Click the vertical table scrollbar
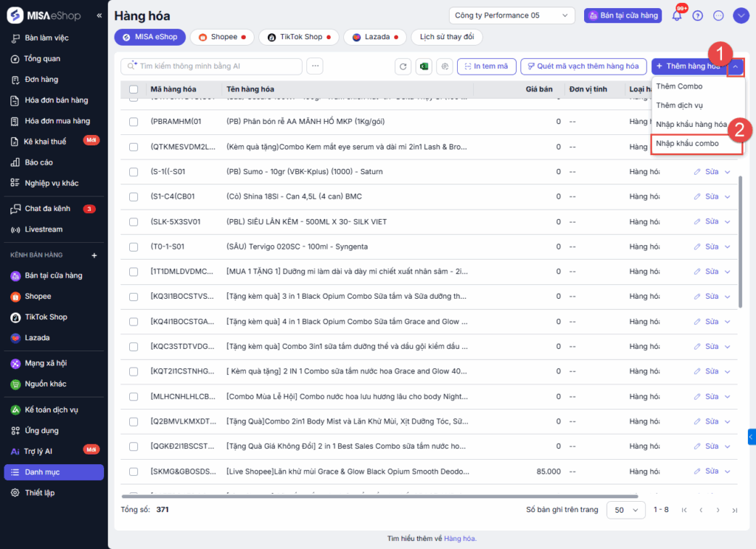 [x=740, y=242]
